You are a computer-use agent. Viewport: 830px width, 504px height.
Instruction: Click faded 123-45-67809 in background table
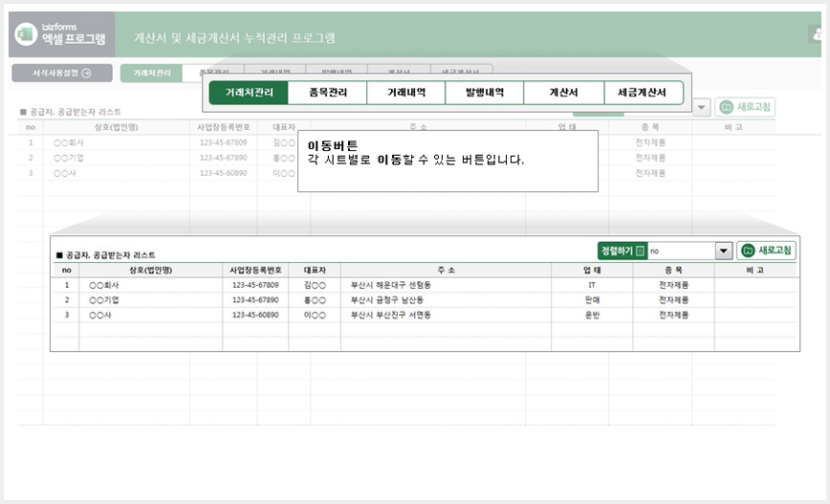tap(224, 142)
